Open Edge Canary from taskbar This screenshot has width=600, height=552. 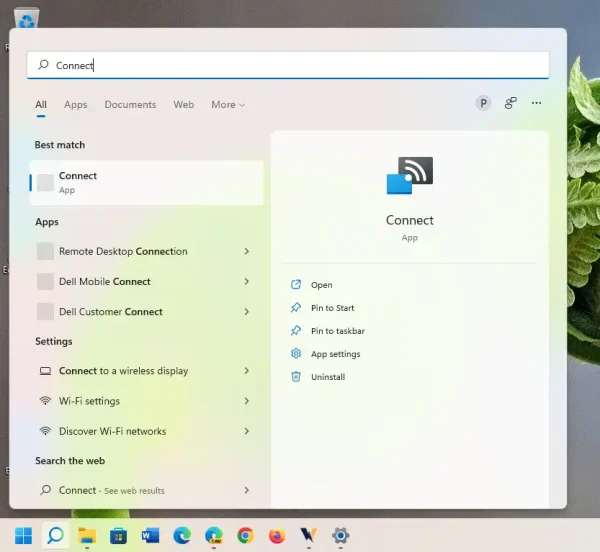[214, 536]
